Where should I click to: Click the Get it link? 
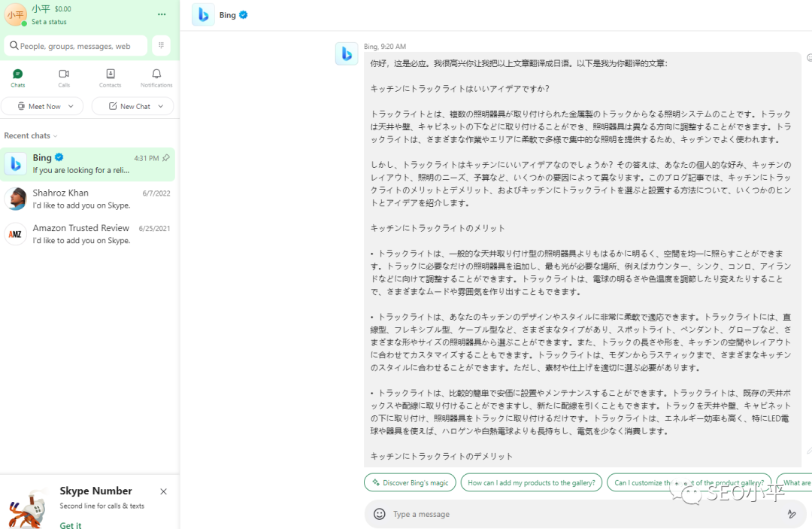click(71, 524)
